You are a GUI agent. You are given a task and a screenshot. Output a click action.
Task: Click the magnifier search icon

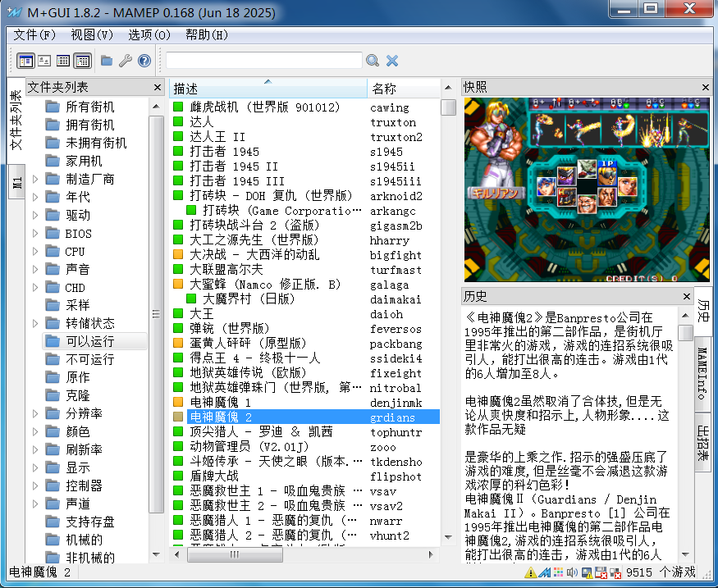coord(373,61)
